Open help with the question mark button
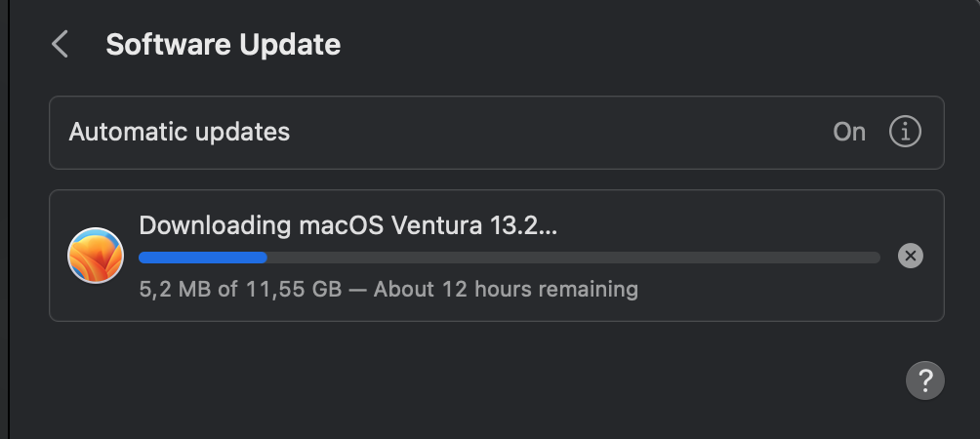980x439 pixels. pos(924,379)
